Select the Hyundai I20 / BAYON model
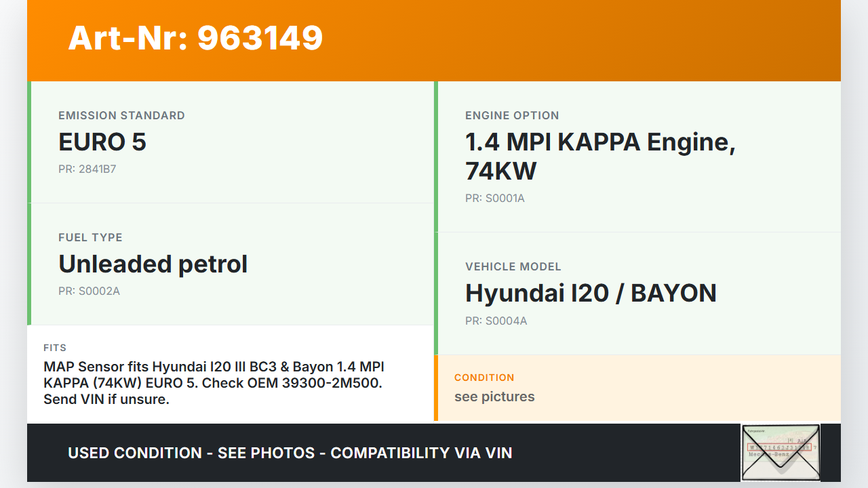 point(591,293)
